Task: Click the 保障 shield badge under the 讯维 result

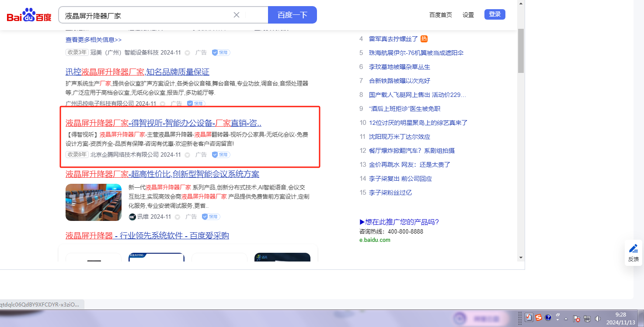Action: pos(211,217)
